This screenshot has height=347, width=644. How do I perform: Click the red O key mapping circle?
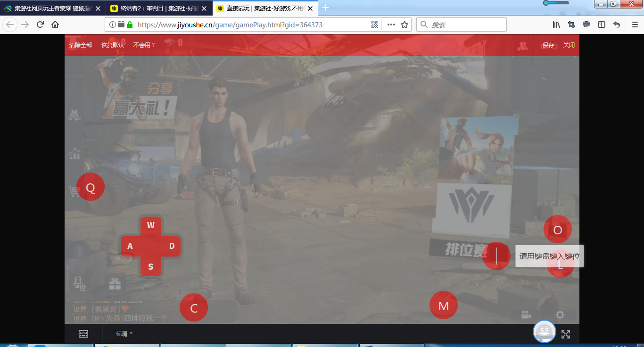click(557, 230)
